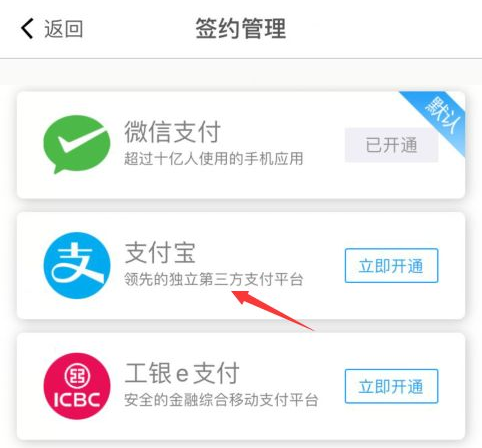Click the 已开通 status button
The width and height of the screenshot is (482, 448).
coord(391,145)
